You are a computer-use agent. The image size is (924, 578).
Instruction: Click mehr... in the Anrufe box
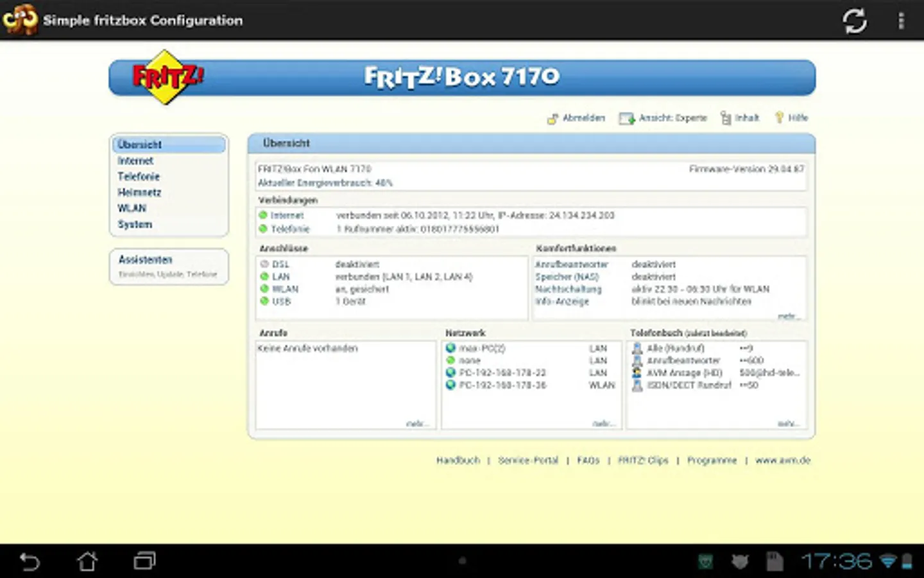point(416,423)
